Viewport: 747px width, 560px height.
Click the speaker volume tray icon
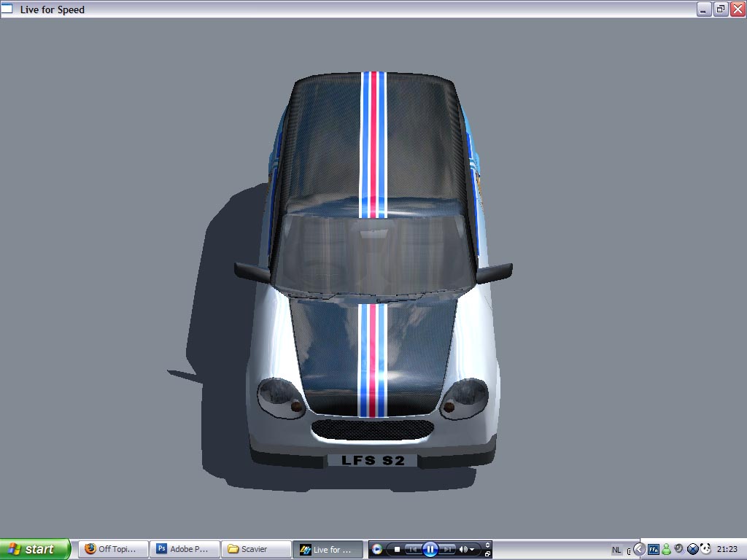(679, 549)
